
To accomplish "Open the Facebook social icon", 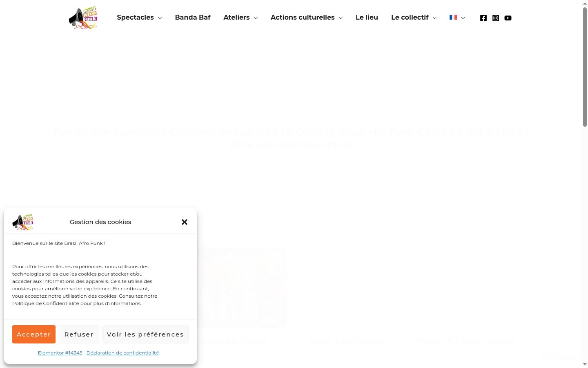I will tap(483, 18).
